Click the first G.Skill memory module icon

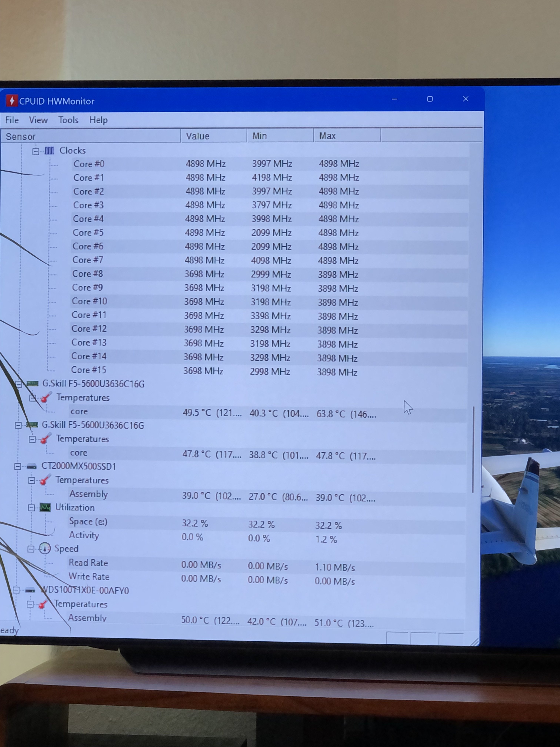coord(33,384)
